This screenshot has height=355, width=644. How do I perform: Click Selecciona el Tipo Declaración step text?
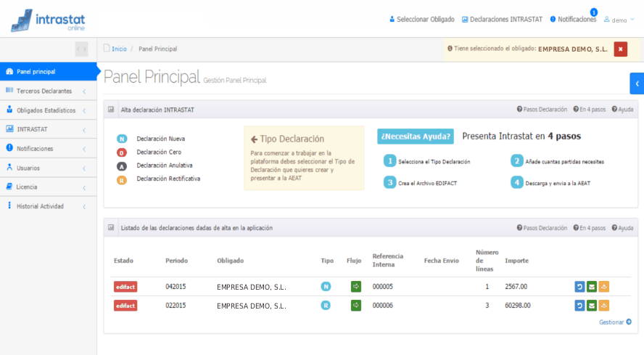pyautogui.click(x=434, y=162)
